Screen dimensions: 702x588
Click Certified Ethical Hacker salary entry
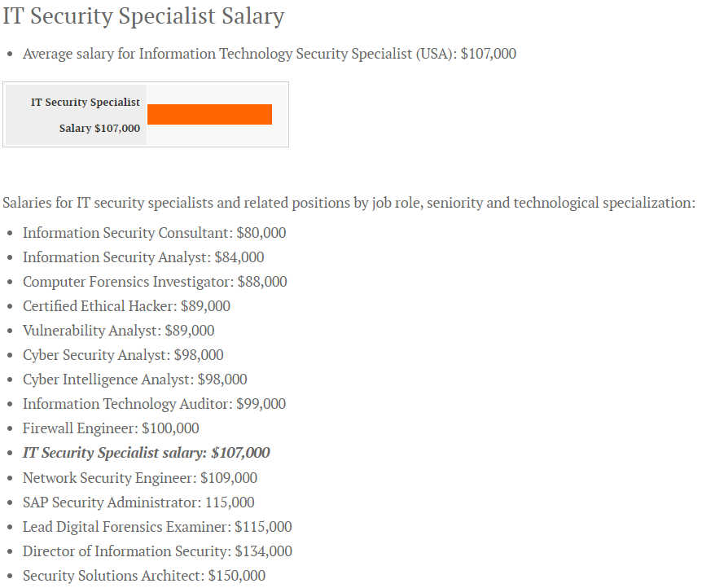point(126,306)
